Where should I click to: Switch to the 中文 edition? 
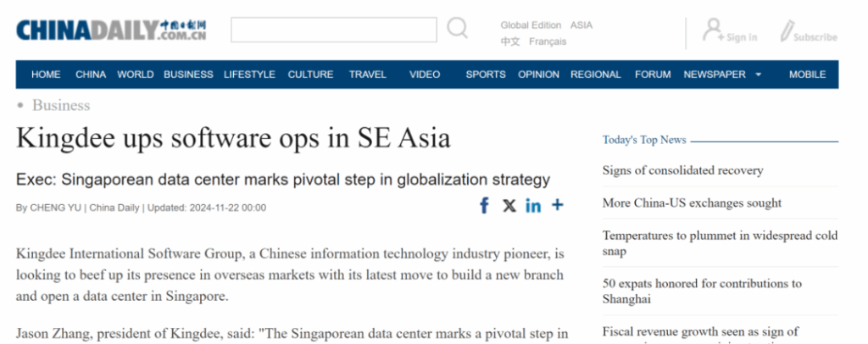pyautogui.click(x=510, y=42)
